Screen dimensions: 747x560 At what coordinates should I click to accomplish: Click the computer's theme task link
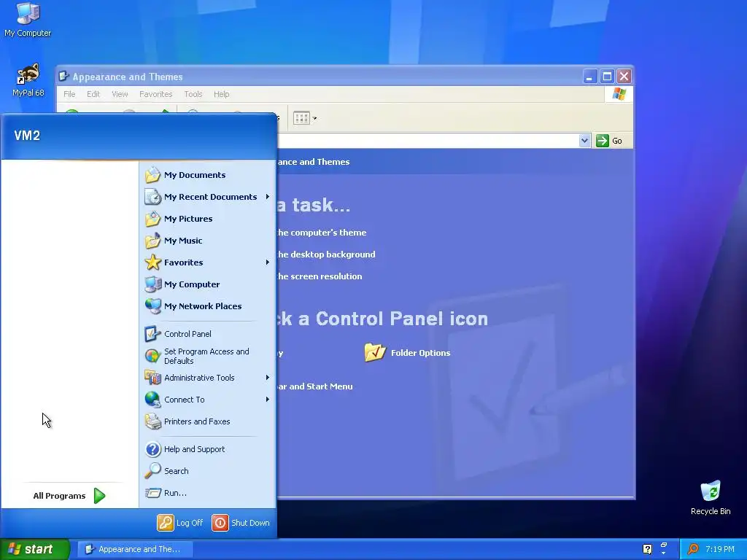point(322,233)
